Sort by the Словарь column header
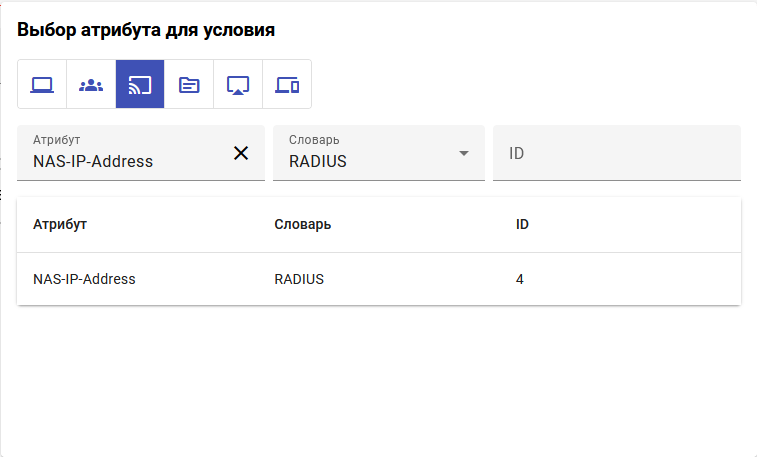Screen dimensions: 757x457 click(302, 224)
